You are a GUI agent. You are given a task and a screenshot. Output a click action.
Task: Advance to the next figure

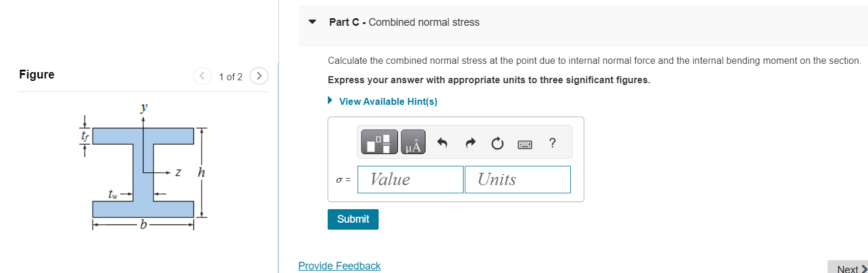click(259, 76)
